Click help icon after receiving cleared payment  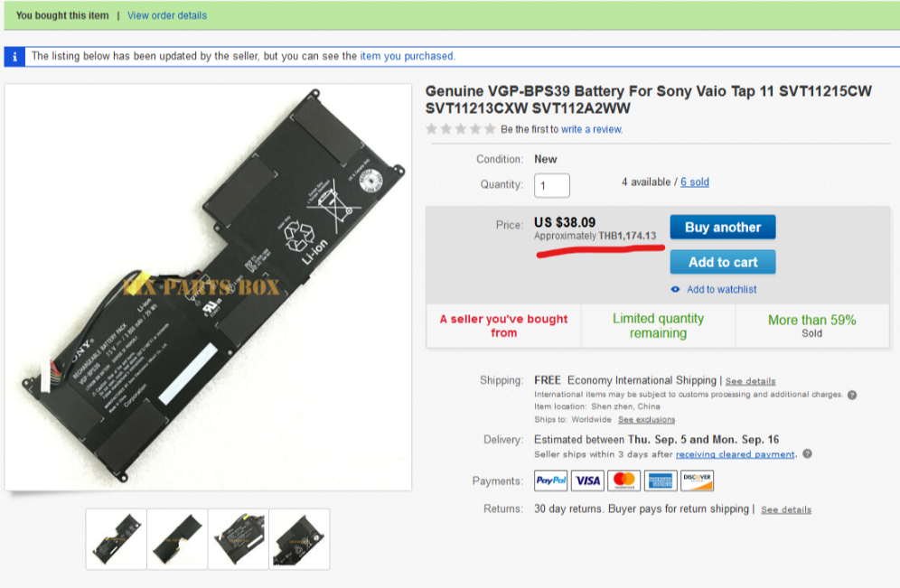tap(807, 453)
